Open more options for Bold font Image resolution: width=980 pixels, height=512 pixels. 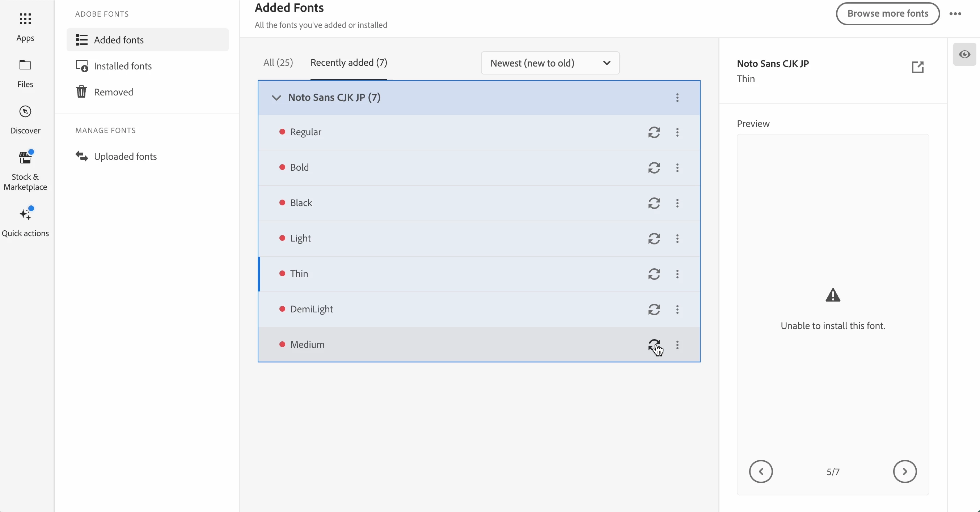coord(677,168)
